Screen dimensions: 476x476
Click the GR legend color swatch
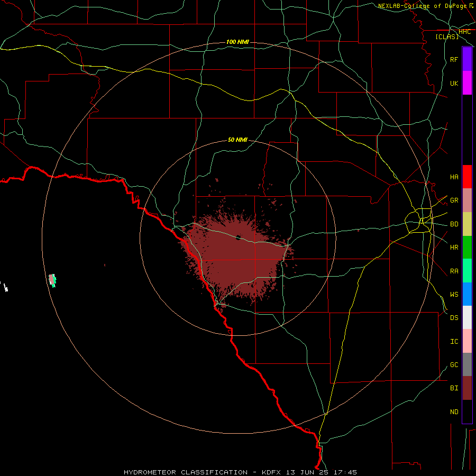tap(467, 200)
